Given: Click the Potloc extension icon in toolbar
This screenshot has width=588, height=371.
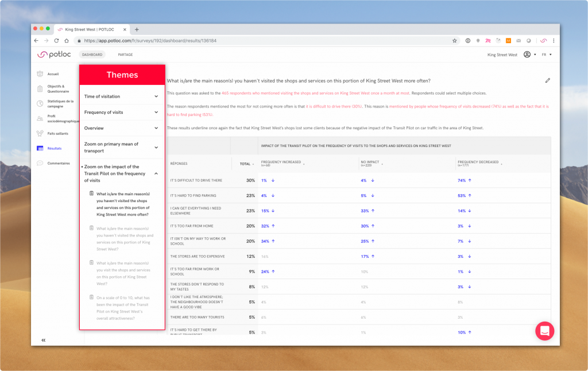Looking at the screenshot, I should tap(543, 41).
